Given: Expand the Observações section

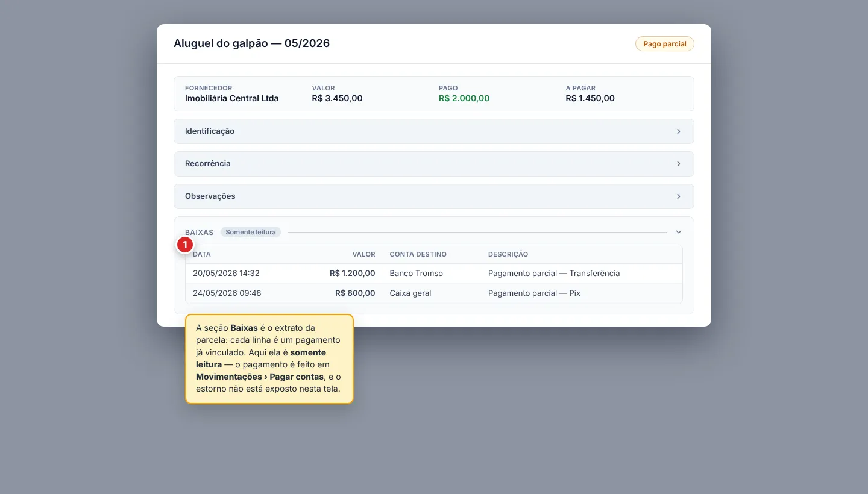Looking at the screenshot, I should tap(433, 196).
